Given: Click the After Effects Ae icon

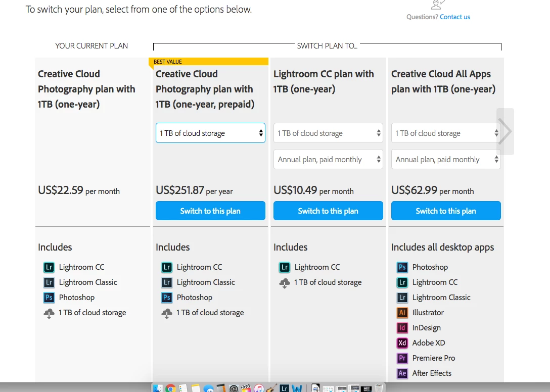Looking at the screenshot, I should 402,373.
